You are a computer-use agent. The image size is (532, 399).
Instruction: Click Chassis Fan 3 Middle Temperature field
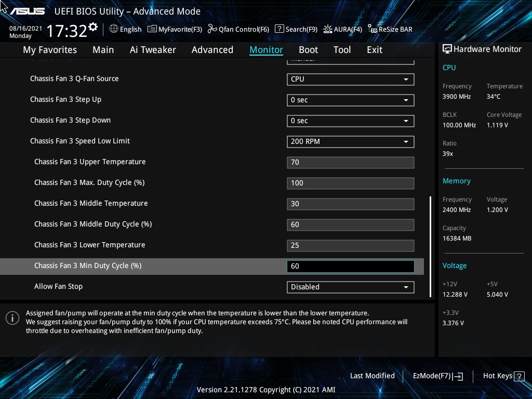(351, 204)
